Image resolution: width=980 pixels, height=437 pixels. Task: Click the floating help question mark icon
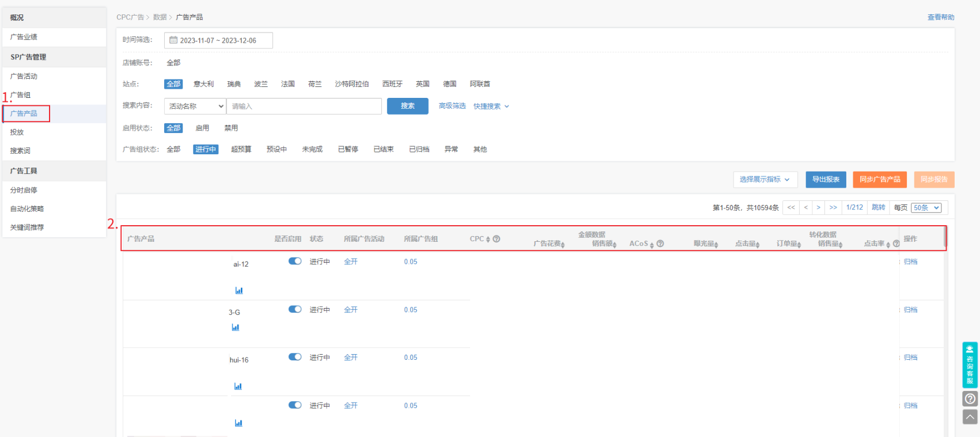pos(970,398)
